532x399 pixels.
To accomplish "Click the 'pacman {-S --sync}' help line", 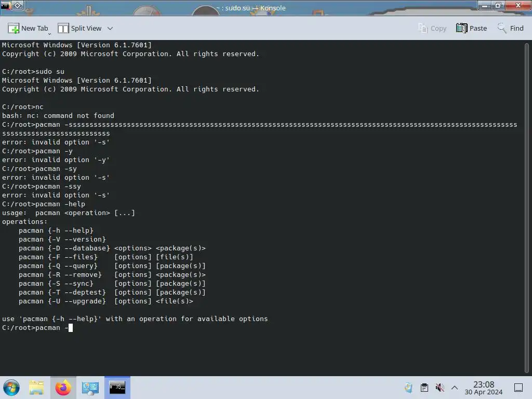I will [112, 284].
